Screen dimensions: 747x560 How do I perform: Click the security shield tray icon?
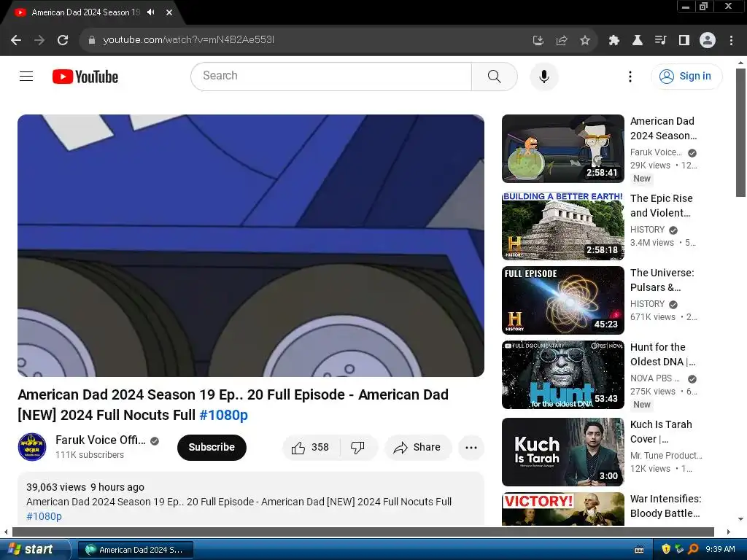(666, 549)
